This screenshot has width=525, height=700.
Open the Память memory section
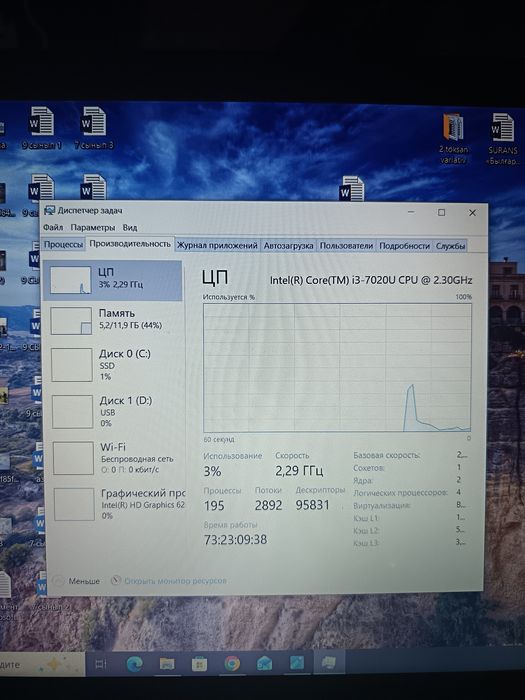point(113,320)
